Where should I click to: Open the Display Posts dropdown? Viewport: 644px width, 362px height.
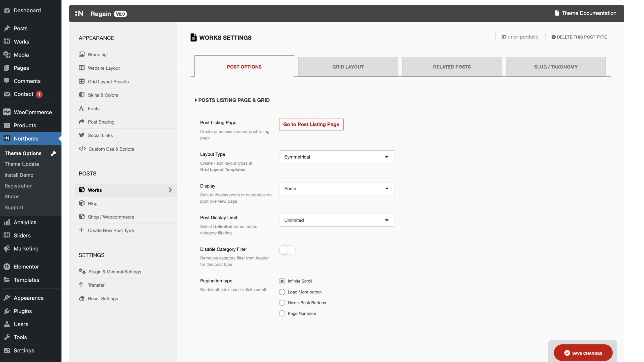click(x=337, y=189)
